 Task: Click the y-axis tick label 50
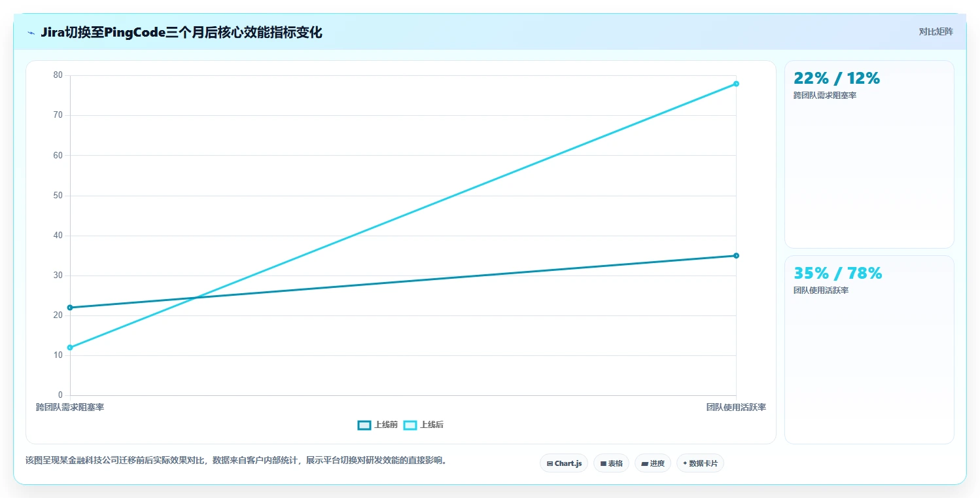[58, 196]
